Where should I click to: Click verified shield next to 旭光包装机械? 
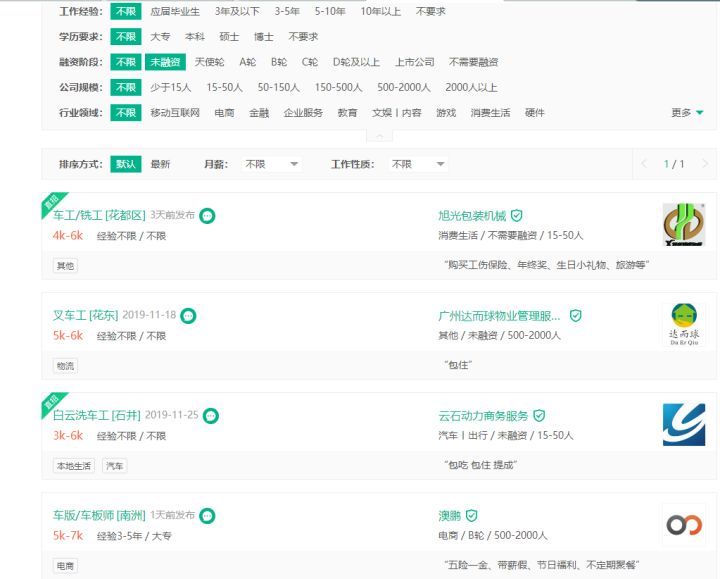pos(517,215)
